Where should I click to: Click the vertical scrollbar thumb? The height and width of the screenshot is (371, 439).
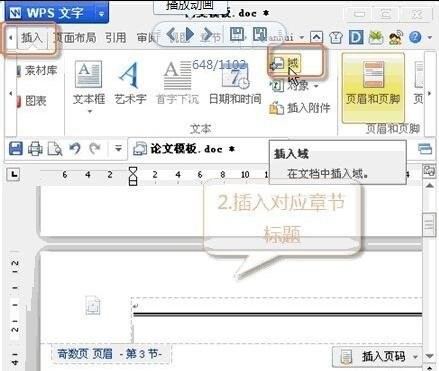(429, 224)
